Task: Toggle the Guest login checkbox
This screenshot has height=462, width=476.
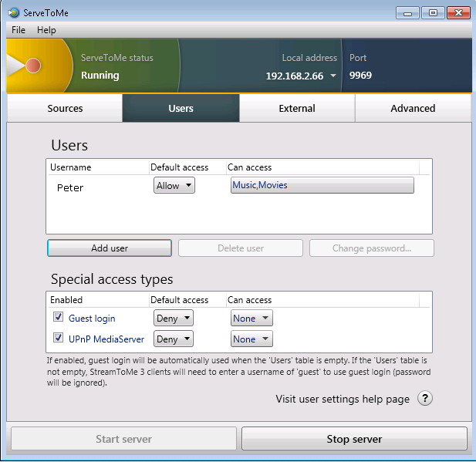Action: [58, 317]
